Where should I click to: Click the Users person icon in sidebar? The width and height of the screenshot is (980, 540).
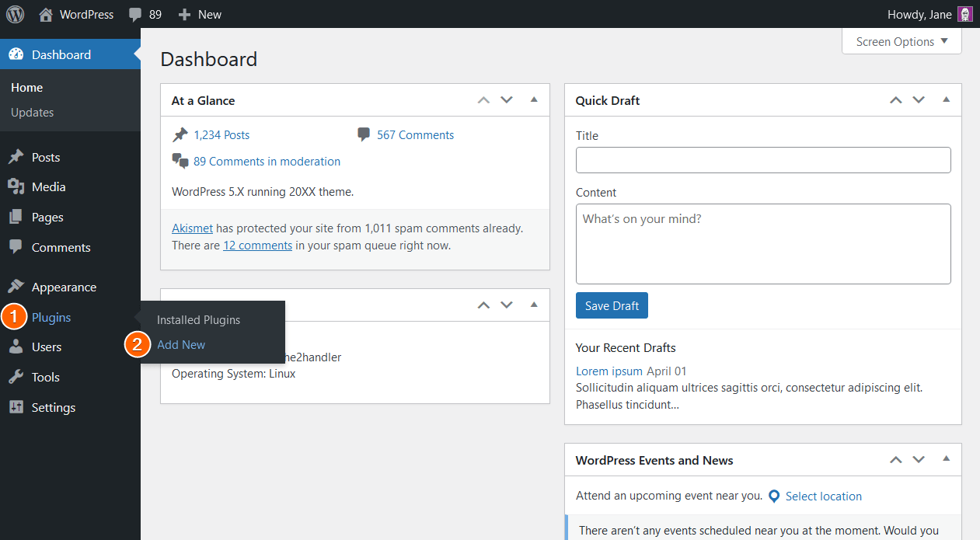16,347
